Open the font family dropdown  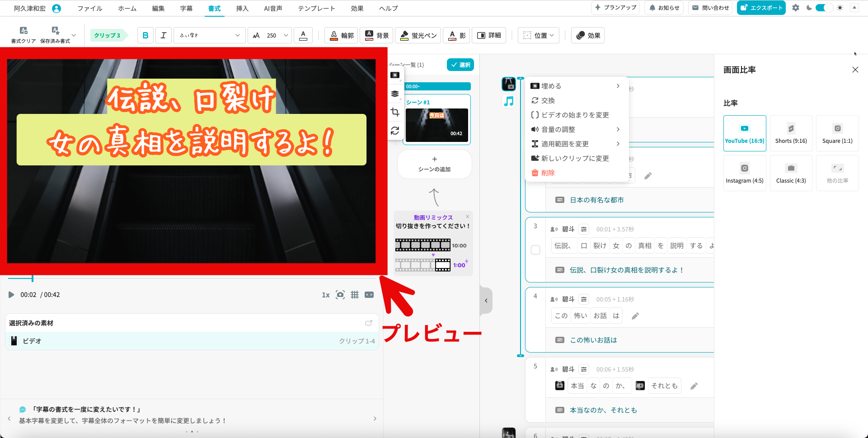tap(210, 35)
